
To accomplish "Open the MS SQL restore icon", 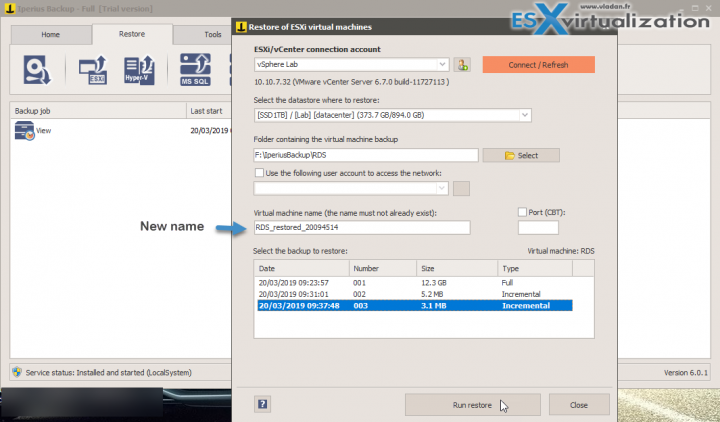I will tap(195, 70).
